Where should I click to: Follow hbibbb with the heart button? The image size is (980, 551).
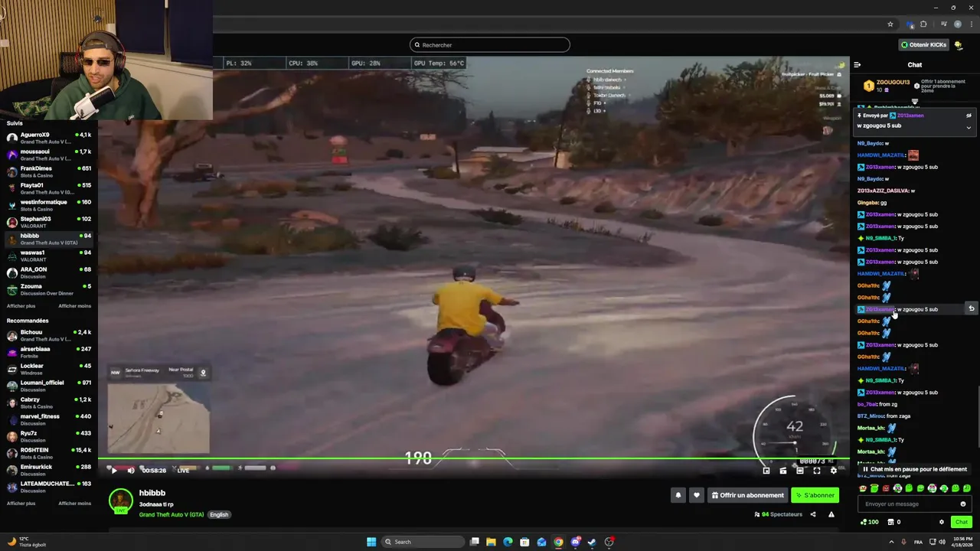696,495
